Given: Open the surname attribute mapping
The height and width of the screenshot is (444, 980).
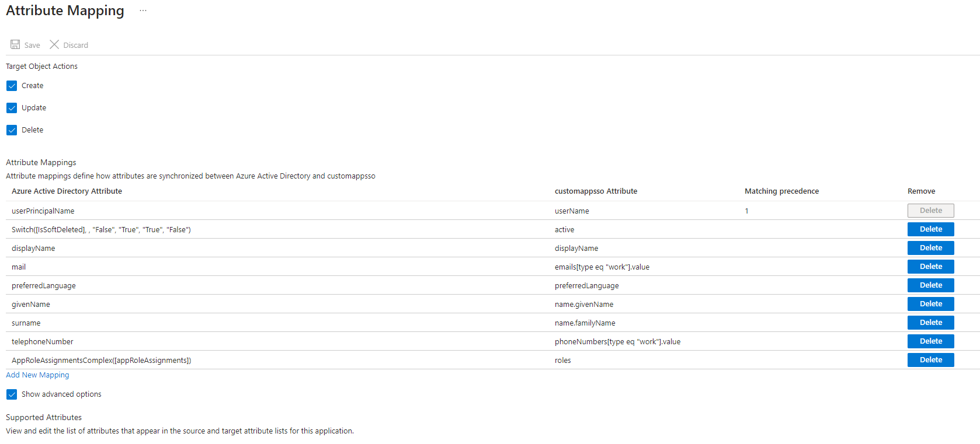Looking at the screenshot, I should (26, 323).
